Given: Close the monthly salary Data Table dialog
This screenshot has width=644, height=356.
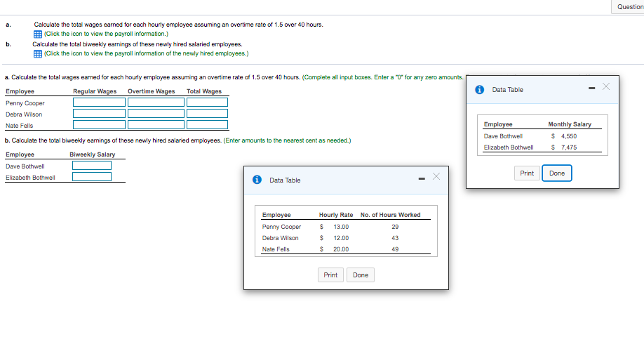Looking at the screenshot, I should coord(606,86).
